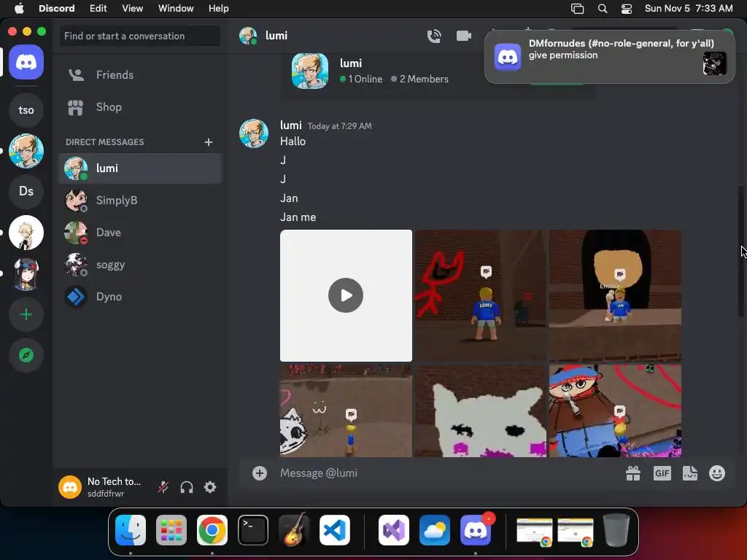Screen dimensions: 747x560
Task: Open Launchpad from the Dock
Action: tap(171, 530)
